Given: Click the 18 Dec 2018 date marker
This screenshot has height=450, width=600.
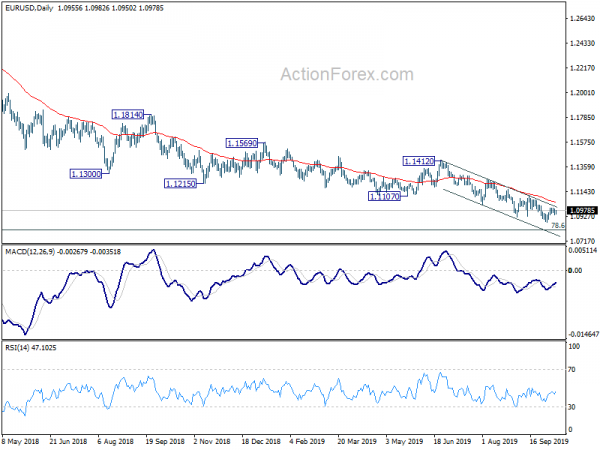Looking at the screenshot, I should coord(261,441).
